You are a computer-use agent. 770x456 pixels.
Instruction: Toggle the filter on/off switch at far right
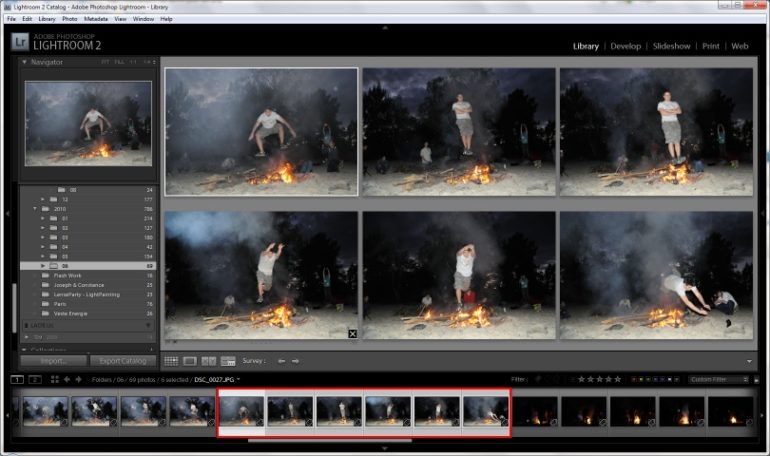tap(757, 380)
